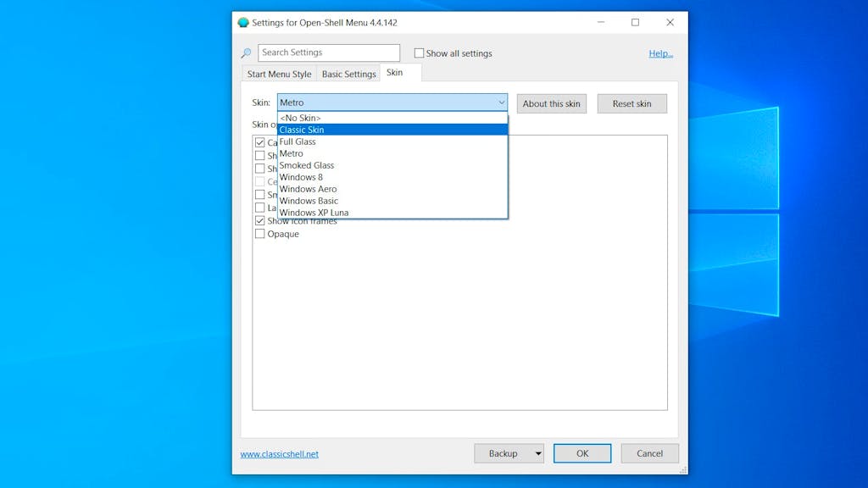
Task: Choose <No Skin> from the list
Action: point(392,118)
